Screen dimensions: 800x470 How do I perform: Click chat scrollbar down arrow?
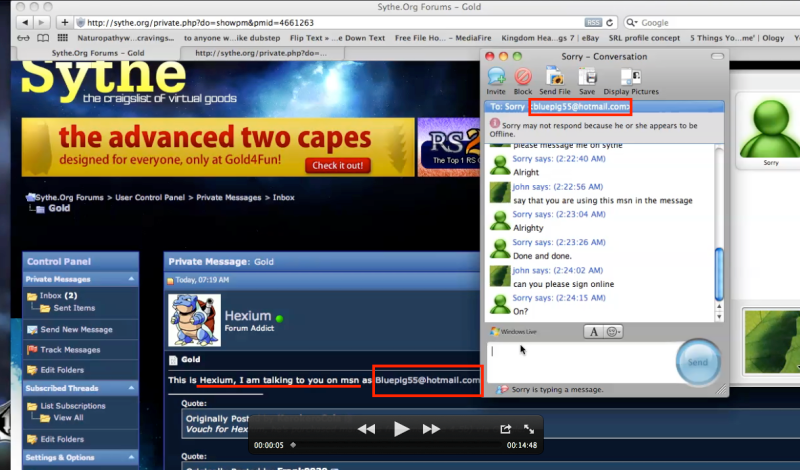pyautogui.click(x=719, y=317)
